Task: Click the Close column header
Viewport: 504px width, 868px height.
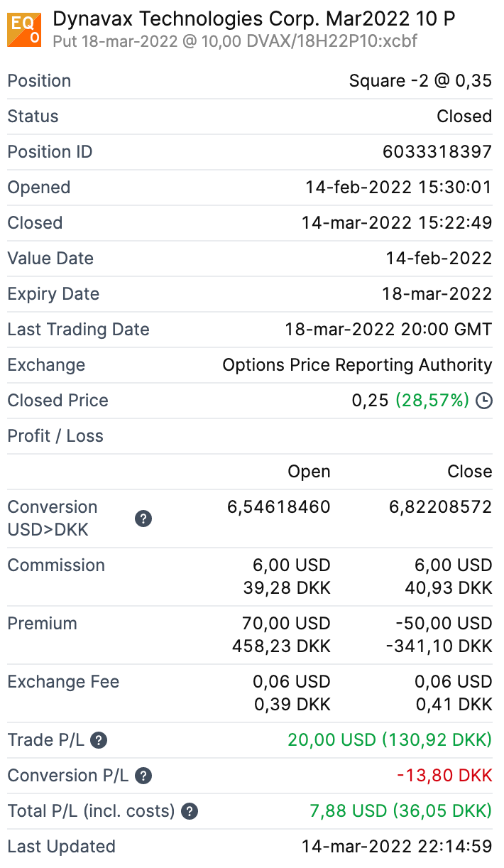Action: pyautogui.click(x=469, y=472)
